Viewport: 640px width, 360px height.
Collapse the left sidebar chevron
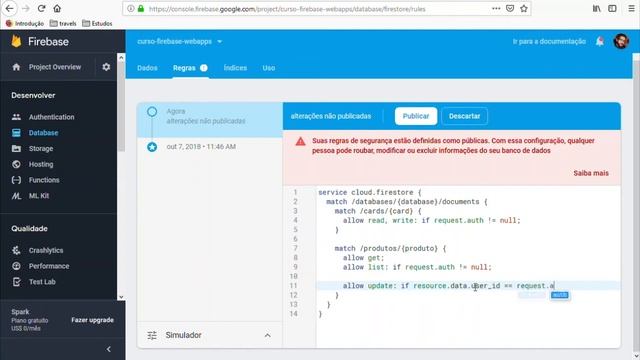pos(109,349)
